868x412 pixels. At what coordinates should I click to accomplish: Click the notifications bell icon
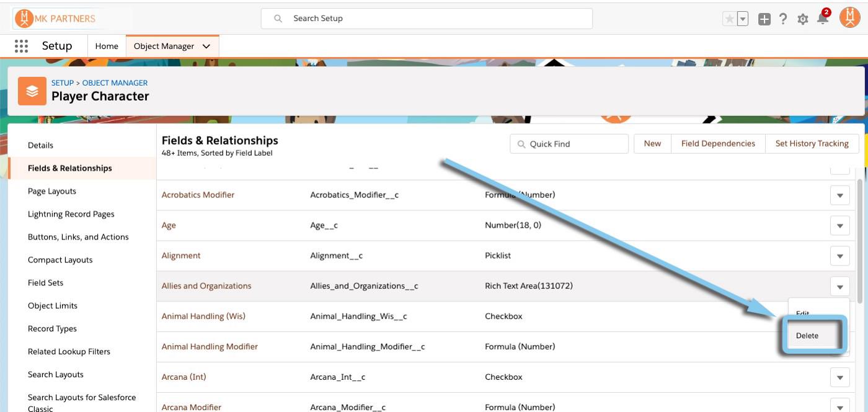point(822,19)
